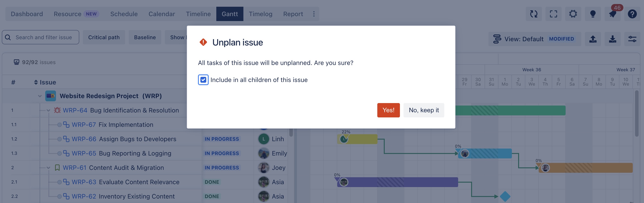
Task: Confirm unplan with Yes! button
Action: 388,110
